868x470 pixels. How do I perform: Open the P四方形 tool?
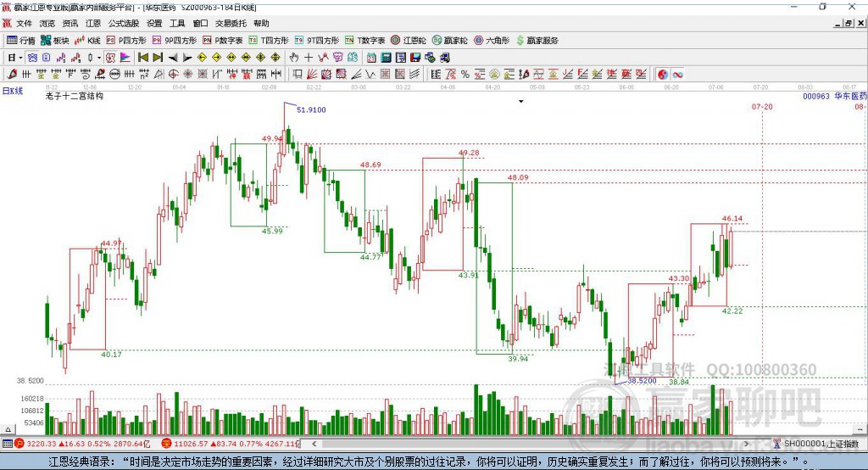[x=126, y=41]
